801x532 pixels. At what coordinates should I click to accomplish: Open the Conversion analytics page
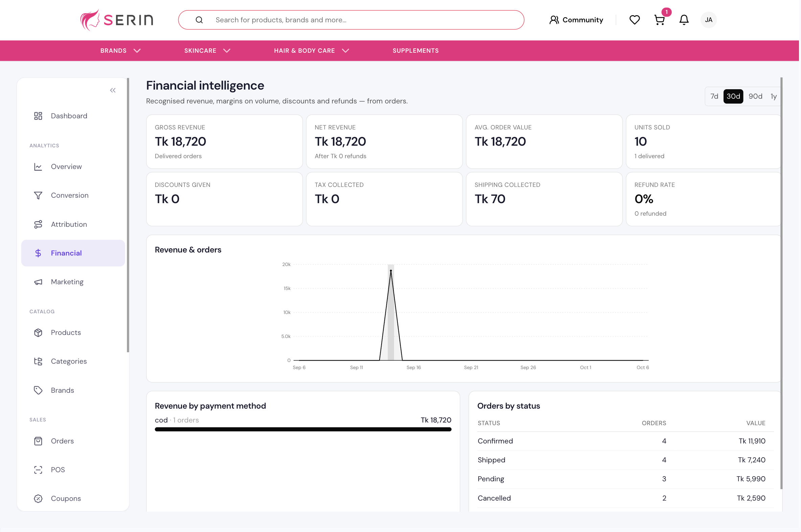[x=73, y=195]
